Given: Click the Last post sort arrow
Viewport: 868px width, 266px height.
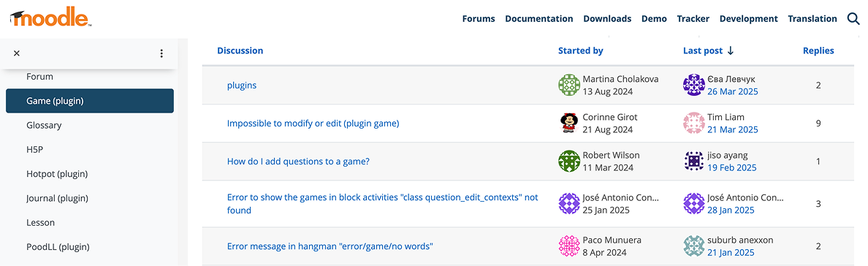Looking at the screenshot, I should [730, 50].
